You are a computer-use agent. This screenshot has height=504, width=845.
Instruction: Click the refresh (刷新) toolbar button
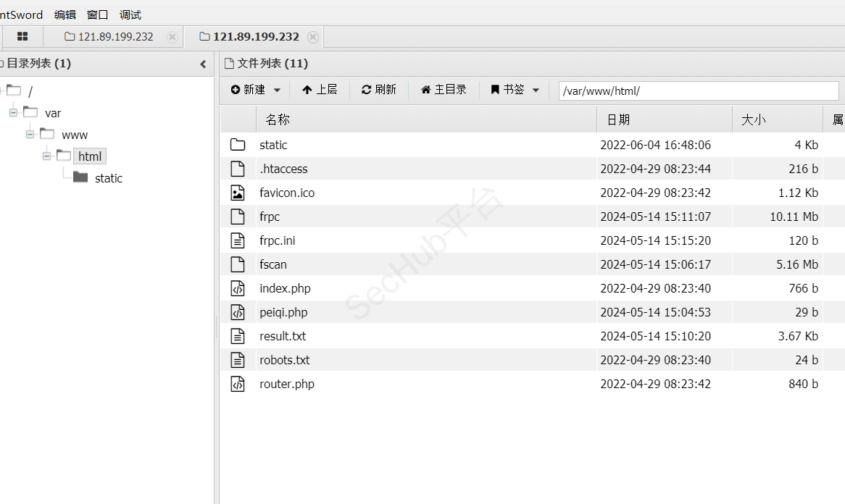[x=378, y=90]
